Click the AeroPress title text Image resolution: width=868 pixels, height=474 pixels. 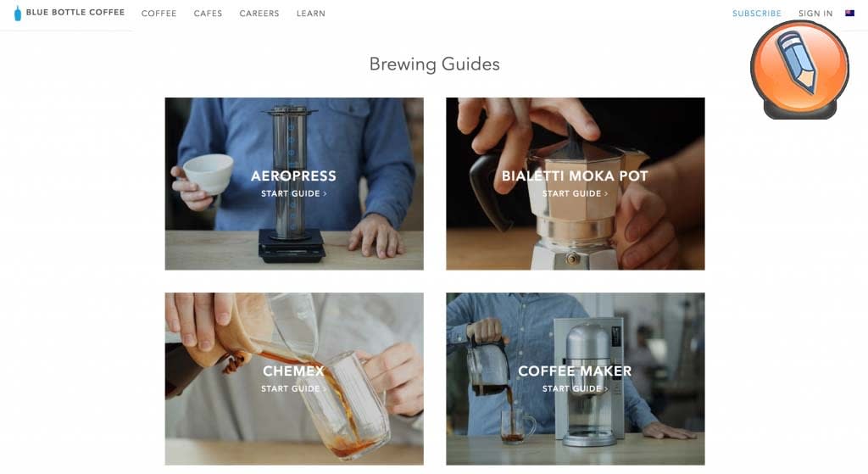click(x=293, y=176)
